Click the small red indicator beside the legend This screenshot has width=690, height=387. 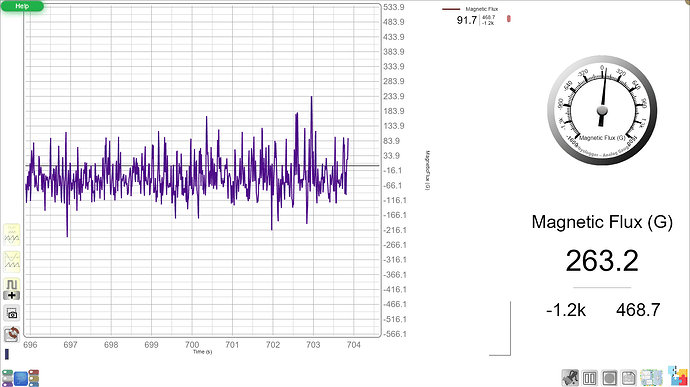[509, 19]
